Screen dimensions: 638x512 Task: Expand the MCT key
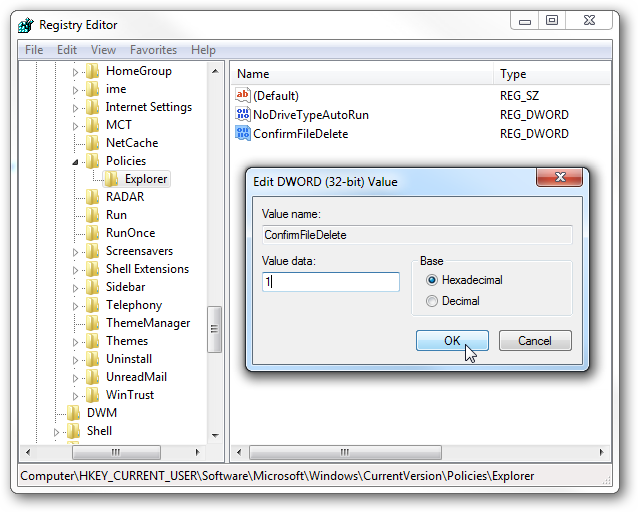pyautogui.click(x=75, y=126)
